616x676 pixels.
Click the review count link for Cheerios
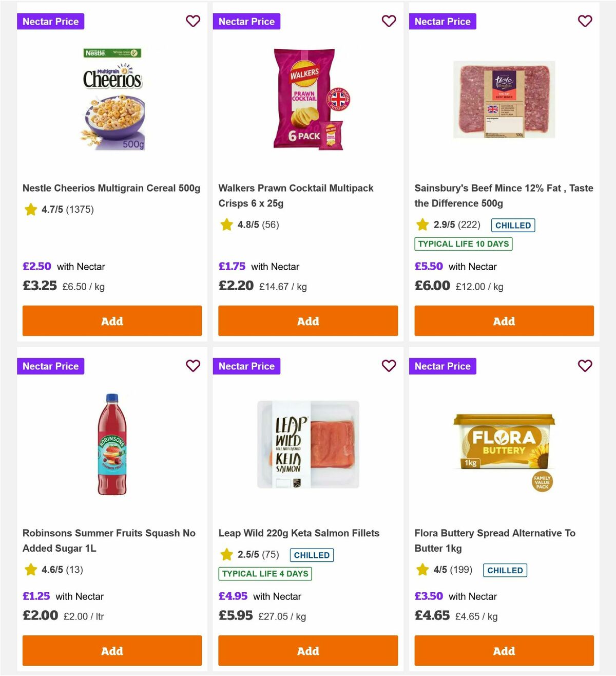[x=80, y=210]
